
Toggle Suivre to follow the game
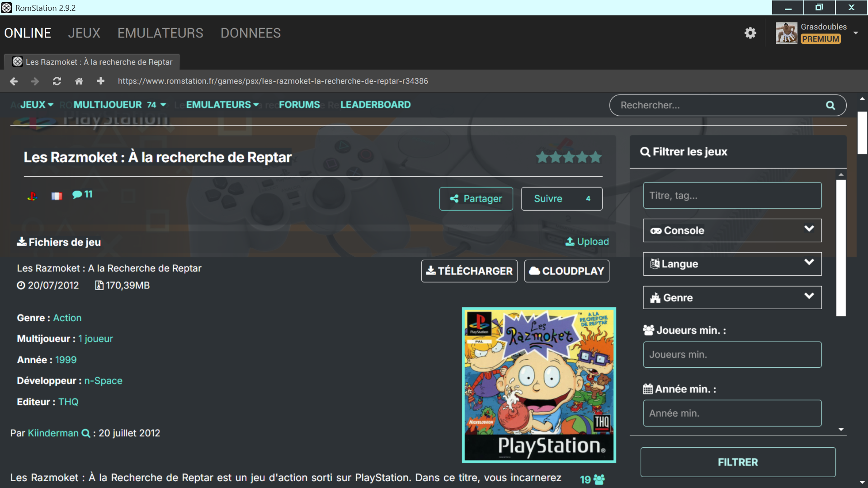(561, 199)
